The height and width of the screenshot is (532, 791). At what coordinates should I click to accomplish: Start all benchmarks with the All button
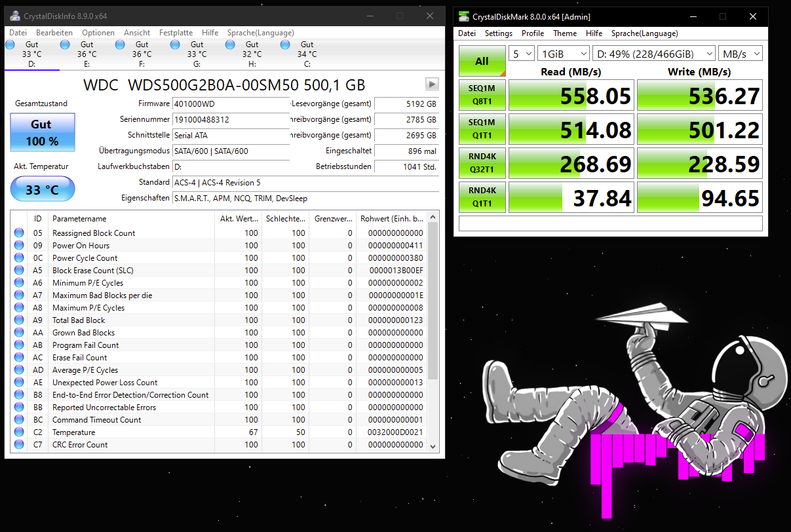point(482,61)
